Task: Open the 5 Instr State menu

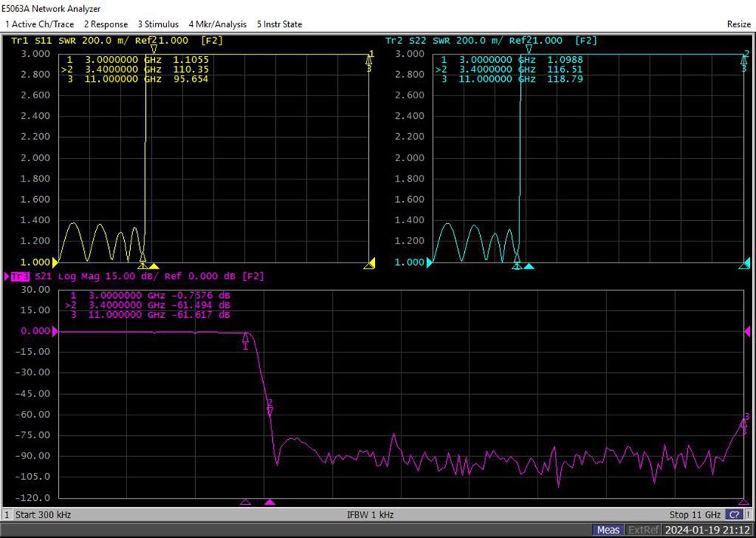Action: [279, 24]
